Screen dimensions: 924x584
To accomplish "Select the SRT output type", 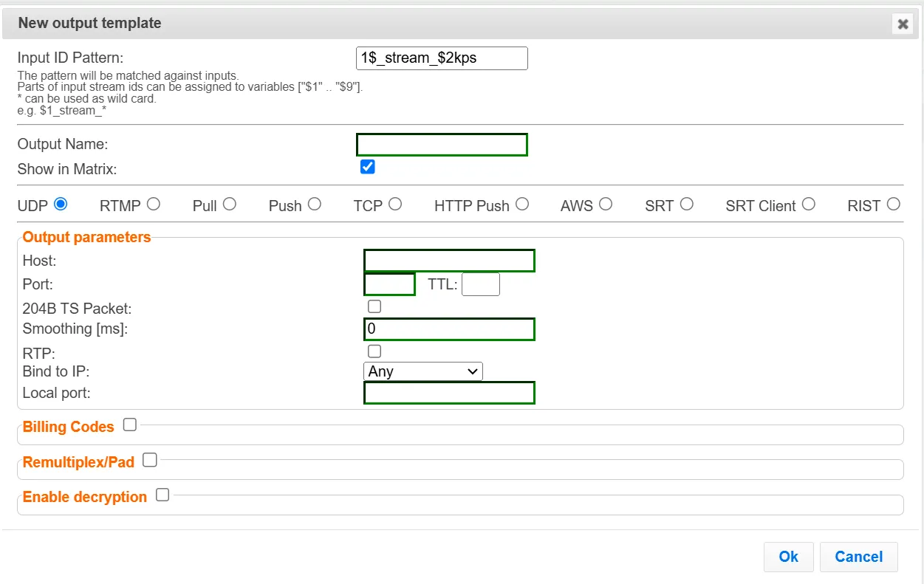I will (687, 204).
